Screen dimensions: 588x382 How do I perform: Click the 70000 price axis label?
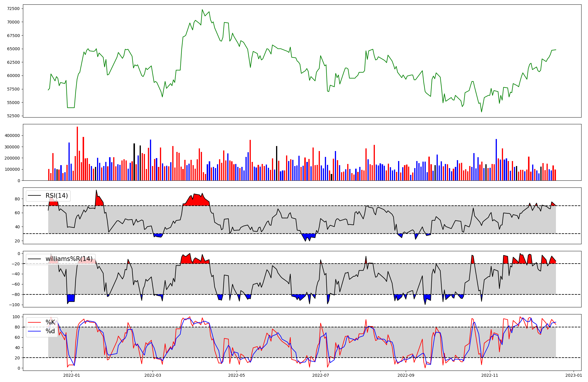(x=13, y=22)
